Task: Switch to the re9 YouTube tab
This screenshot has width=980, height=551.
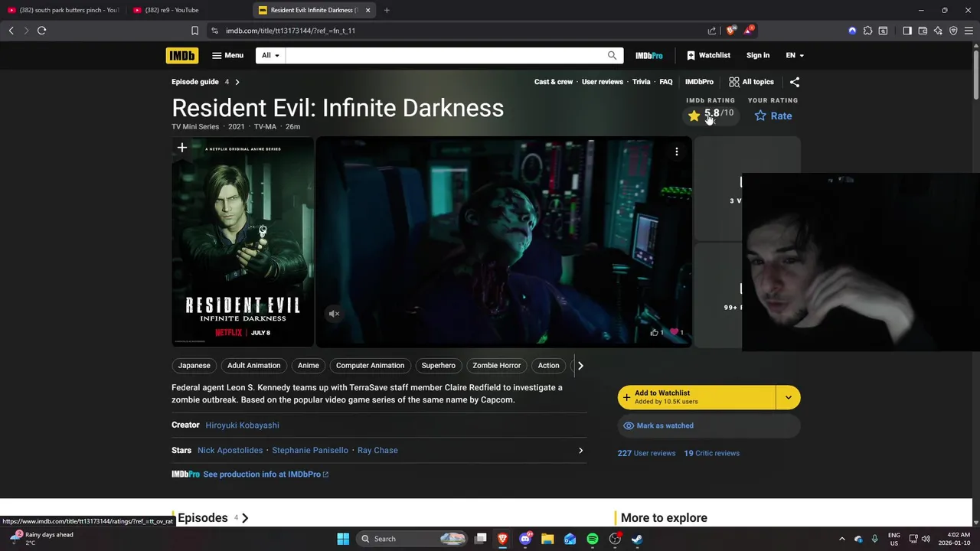Action: 188,10
